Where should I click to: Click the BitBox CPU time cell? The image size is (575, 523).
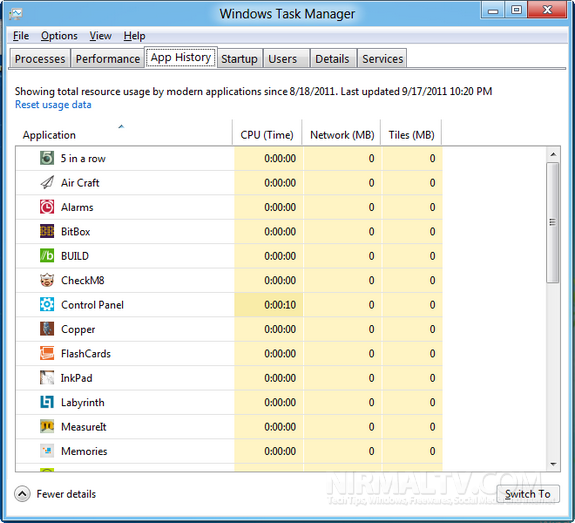(269, 231)
